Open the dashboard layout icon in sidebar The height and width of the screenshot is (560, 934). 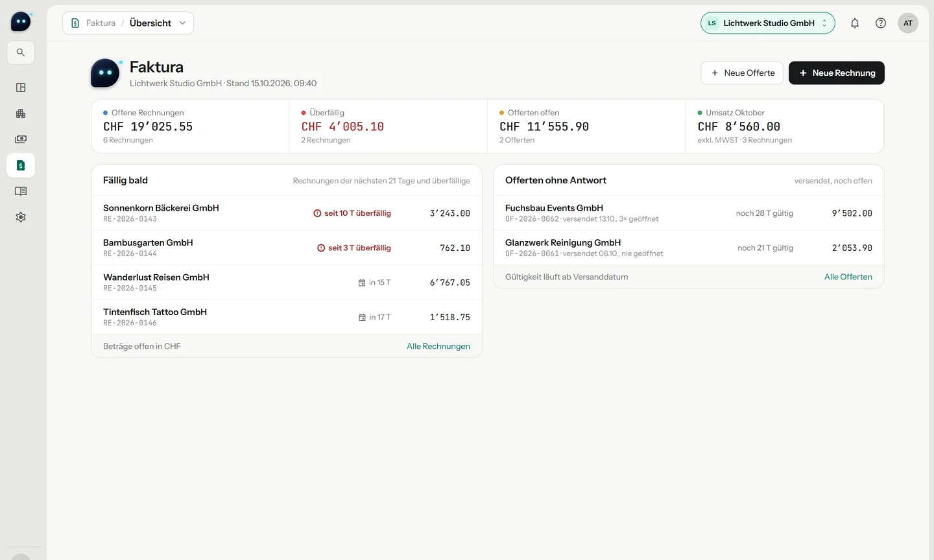click(x=21, y=87)
